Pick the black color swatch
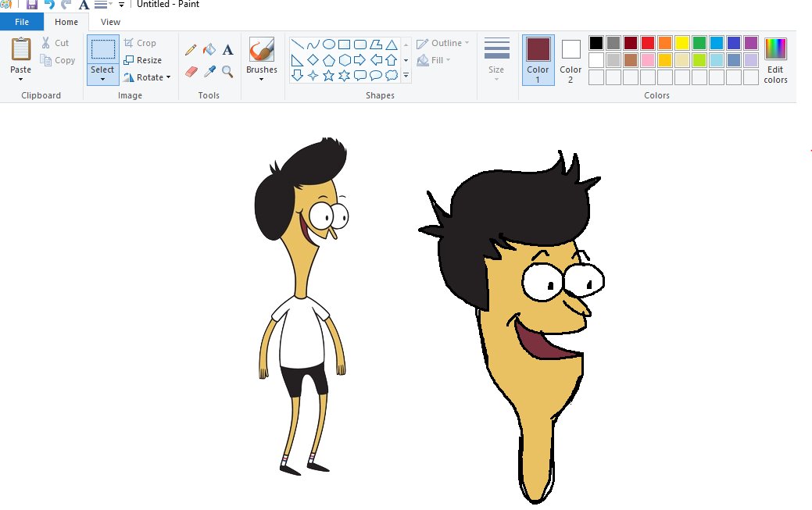 point(596,43)
